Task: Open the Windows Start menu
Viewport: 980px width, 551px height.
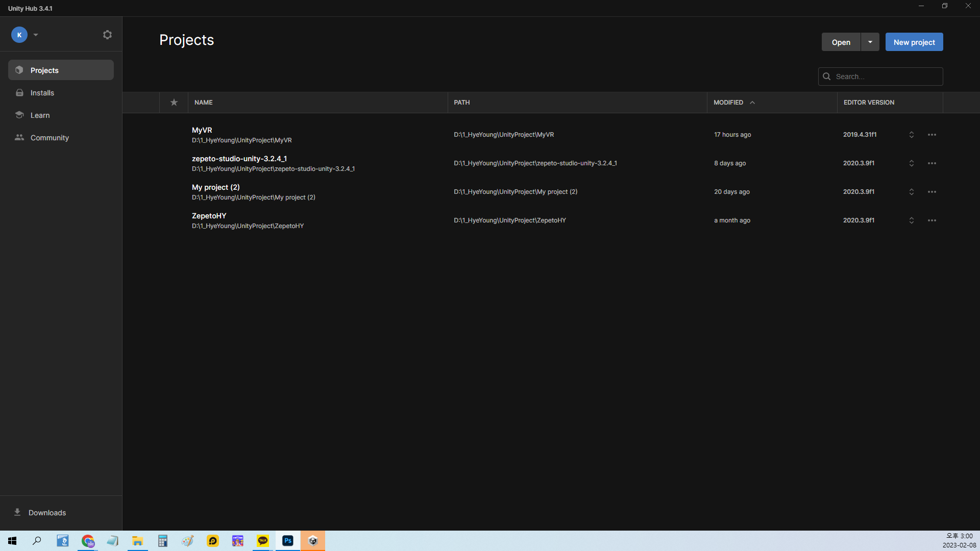Action: click(x=12, y=541)
